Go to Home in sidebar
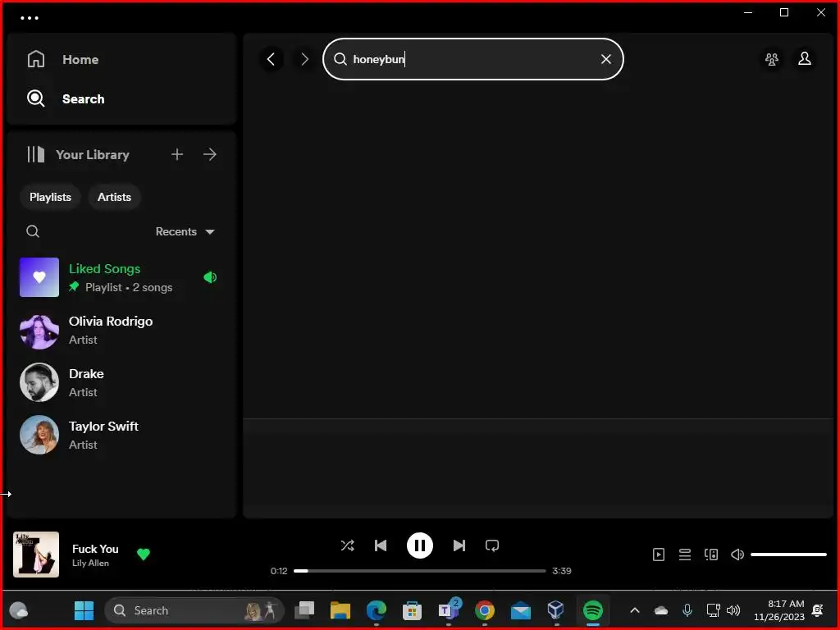This screenshot has height=630, width=840. tap(63, 59)
